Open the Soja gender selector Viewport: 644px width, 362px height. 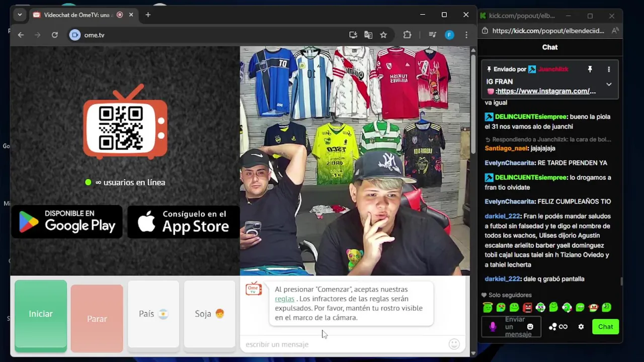(209, 314)
